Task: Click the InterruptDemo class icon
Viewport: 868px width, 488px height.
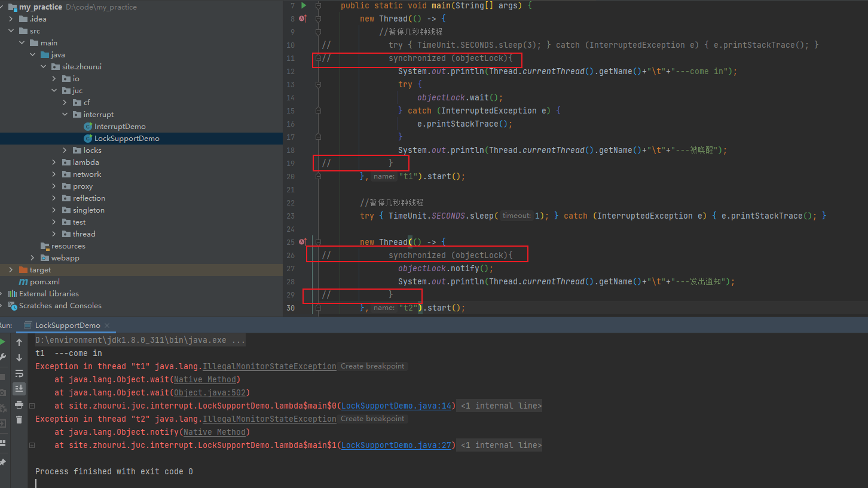Action: [88, 127]
